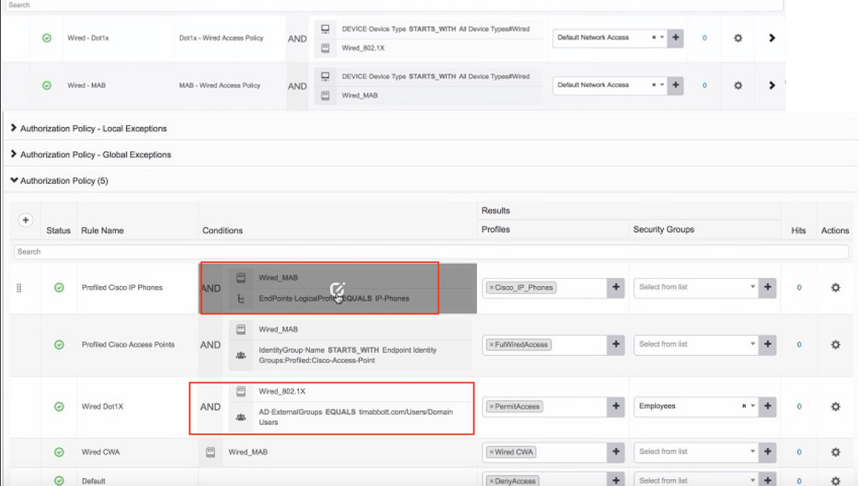Toggle status of Default rule

pos(59,481)
